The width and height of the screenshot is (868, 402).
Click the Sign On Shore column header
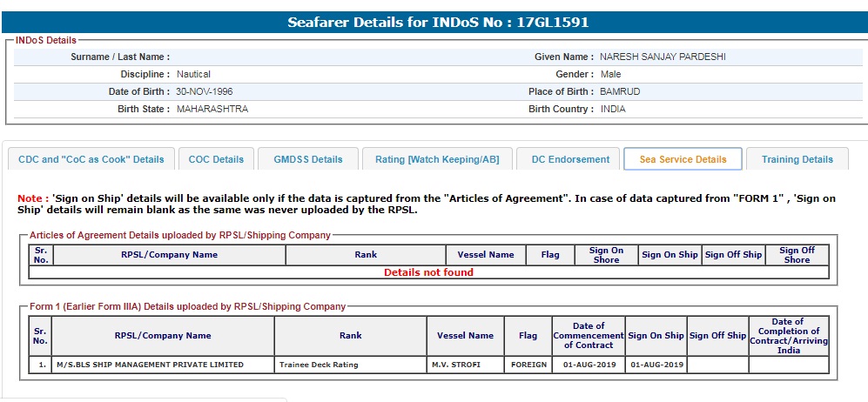pyautogui.click(x=606, y=255)
